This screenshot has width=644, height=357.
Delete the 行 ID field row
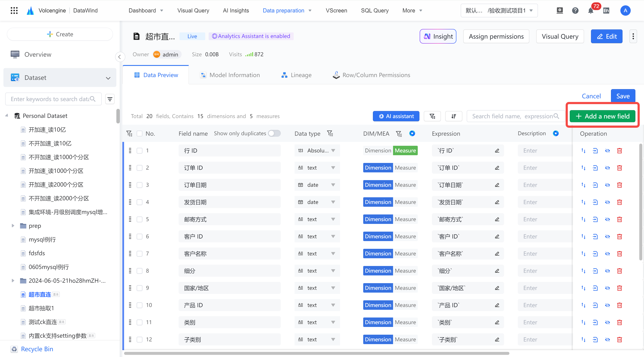point(619,151)
